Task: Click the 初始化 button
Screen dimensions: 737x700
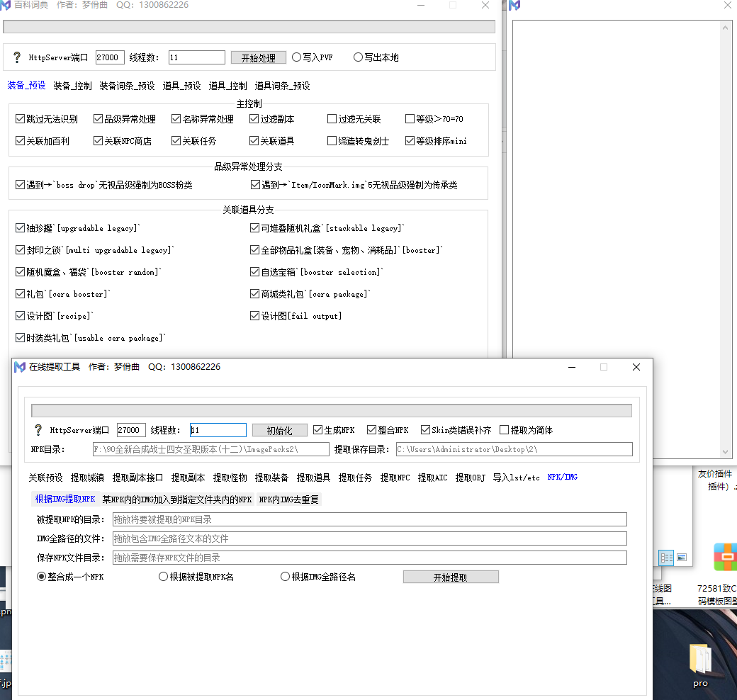Action: [280, 430]
